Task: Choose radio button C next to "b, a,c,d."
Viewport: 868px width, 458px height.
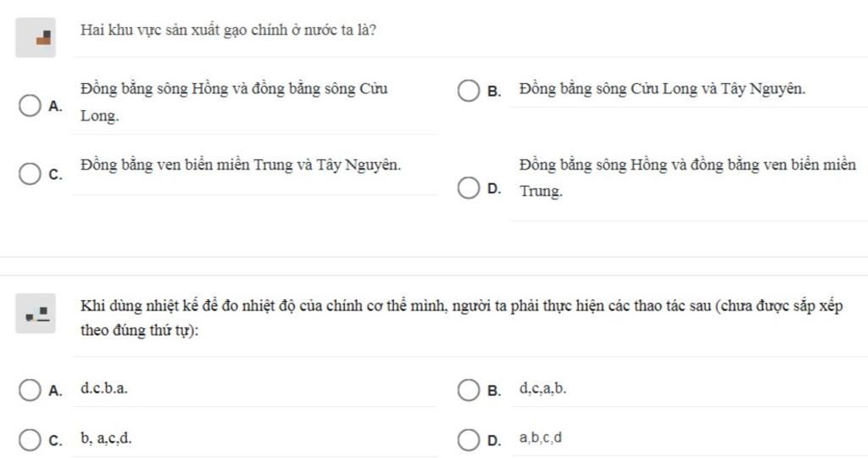Action: [31, 440]
